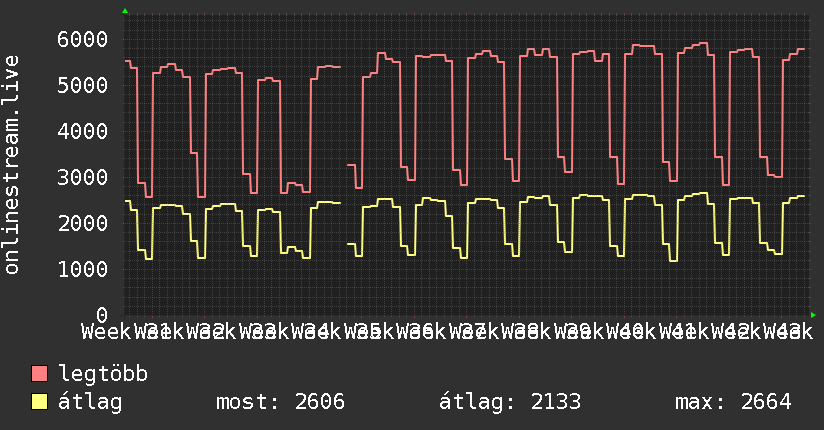Click the 'max: 2664' value
This screenshot has width=824, height=430.
[x=733, y=402]
